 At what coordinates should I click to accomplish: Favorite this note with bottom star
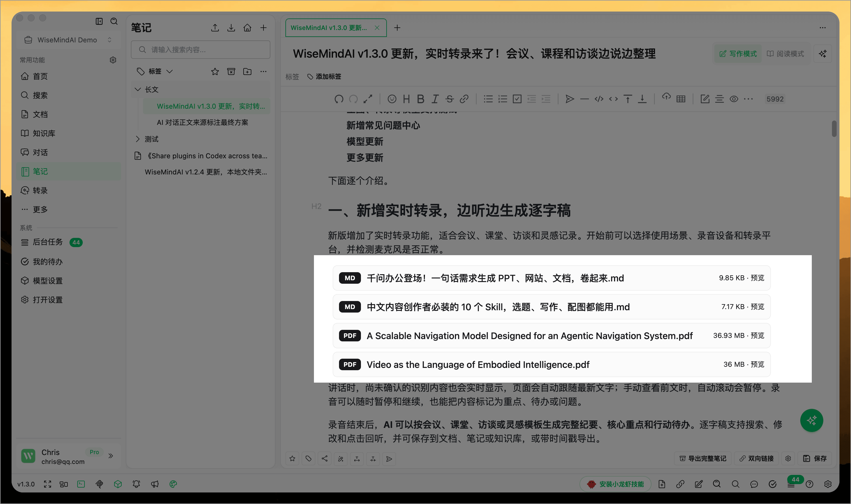(292, 458)
